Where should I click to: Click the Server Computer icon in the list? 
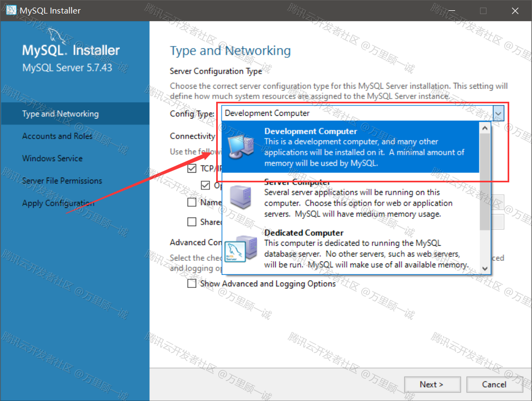[241, 198]
